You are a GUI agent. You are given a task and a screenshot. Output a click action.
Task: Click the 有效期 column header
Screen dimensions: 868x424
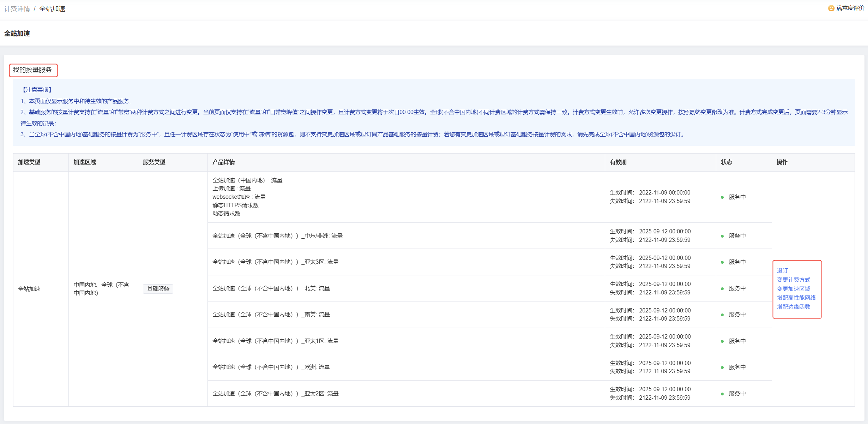click(x=618, y=162)
